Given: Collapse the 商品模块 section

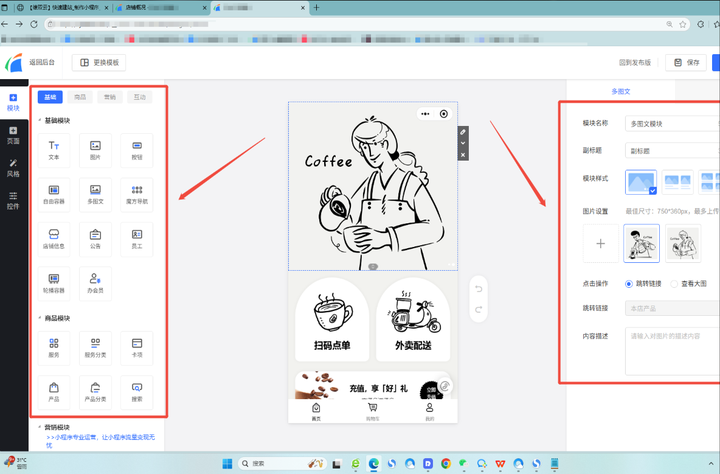Looking at the screenshot, I should [x=39, y=318].
